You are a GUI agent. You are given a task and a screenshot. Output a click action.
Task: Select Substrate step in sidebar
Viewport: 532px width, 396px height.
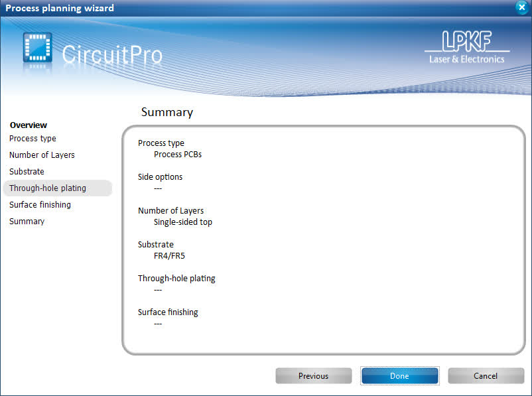tap(27, 172)
